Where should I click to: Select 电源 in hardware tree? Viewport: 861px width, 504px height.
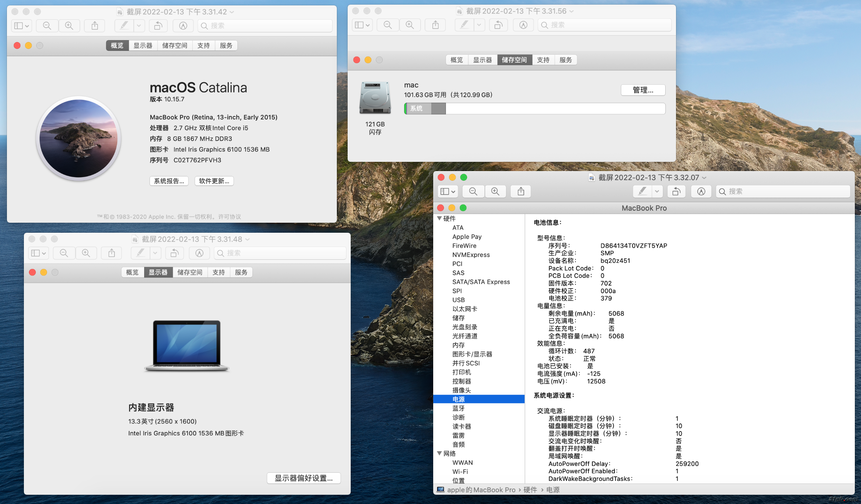point(479,399)
